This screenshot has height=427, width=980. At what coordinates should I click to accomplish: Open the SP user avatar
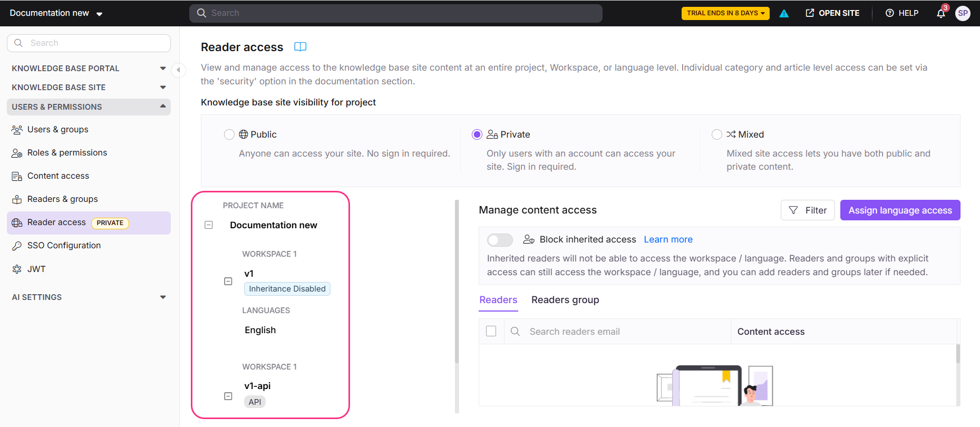point(963,13)
